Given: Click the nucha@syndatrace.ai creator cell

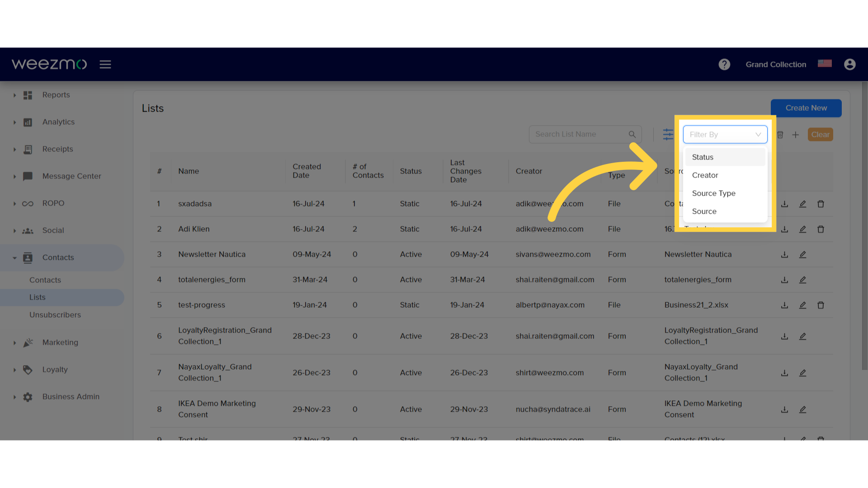Looking at the screenshot, I should tap(553, 409).
